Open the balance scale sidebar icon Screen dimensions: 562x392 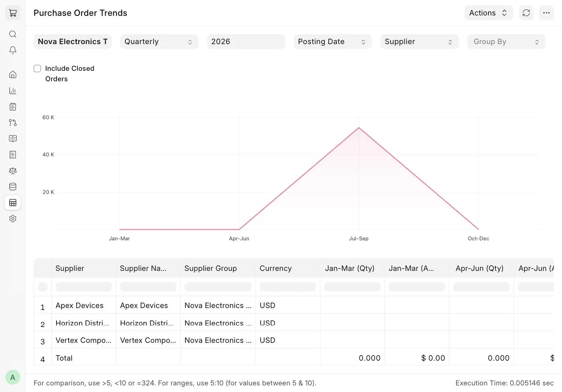click(13, 171)
